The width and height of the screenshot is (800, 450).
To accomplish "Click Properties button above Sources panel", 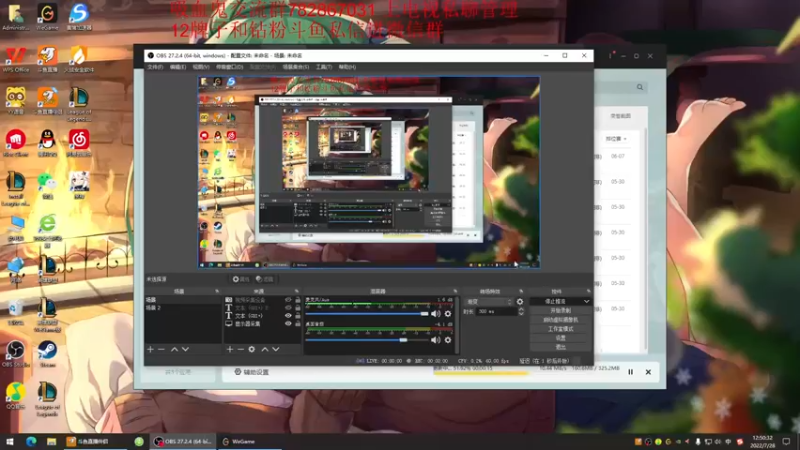I will pos(241,279).
